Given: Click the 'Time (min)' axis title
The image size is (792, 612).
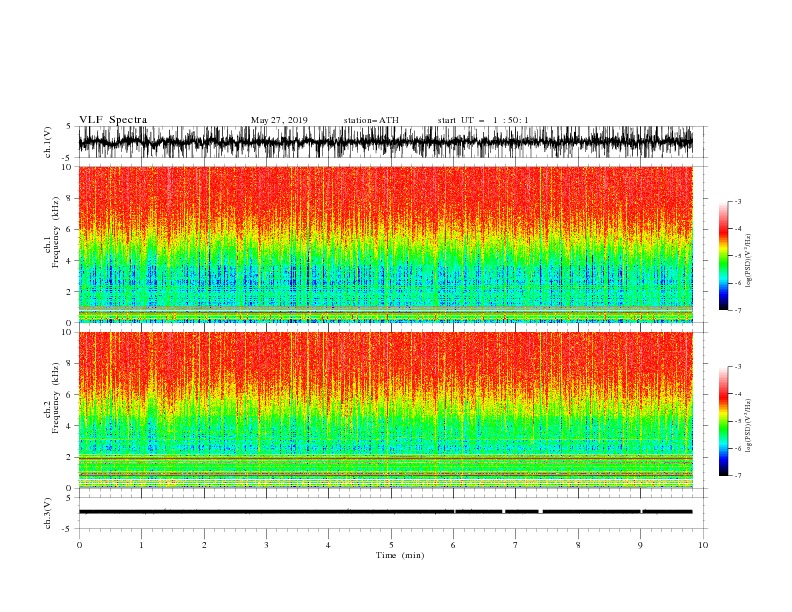Looking at the screenshot, I should pyautogui.click(x=400, y=555).
